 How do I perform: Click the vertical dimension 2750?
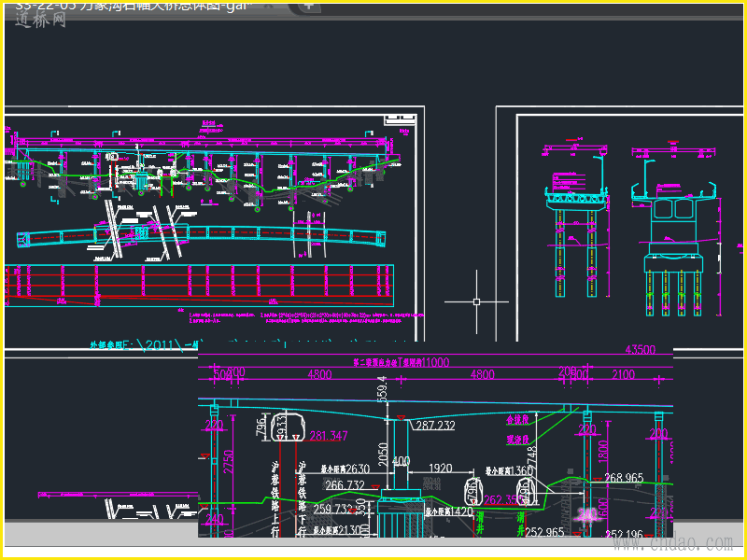(229, 462)
